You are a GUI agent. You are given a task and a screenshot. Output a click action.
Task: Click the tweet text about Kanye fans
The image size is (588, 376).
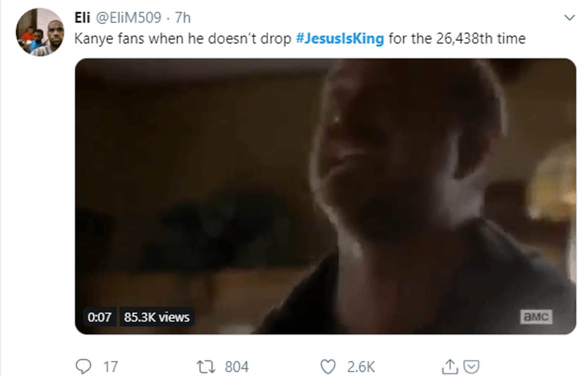183,39
